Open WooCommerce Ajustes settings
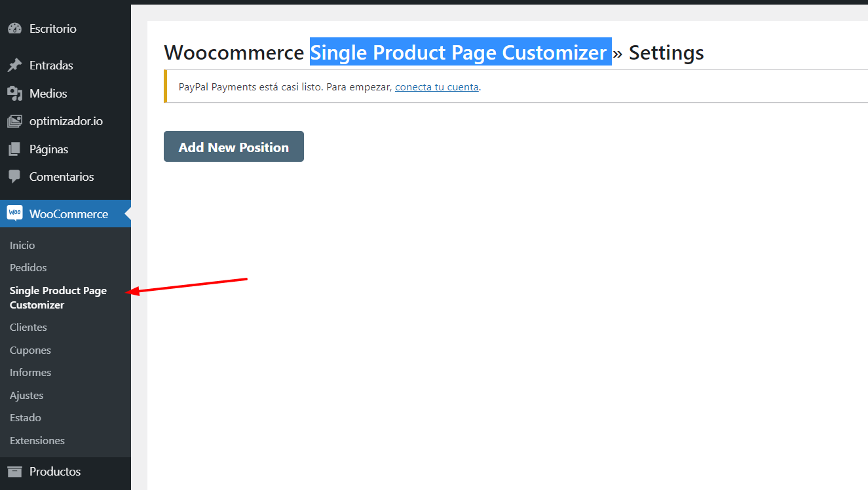The height and width of the screenshot is (490, 868). 26,396
